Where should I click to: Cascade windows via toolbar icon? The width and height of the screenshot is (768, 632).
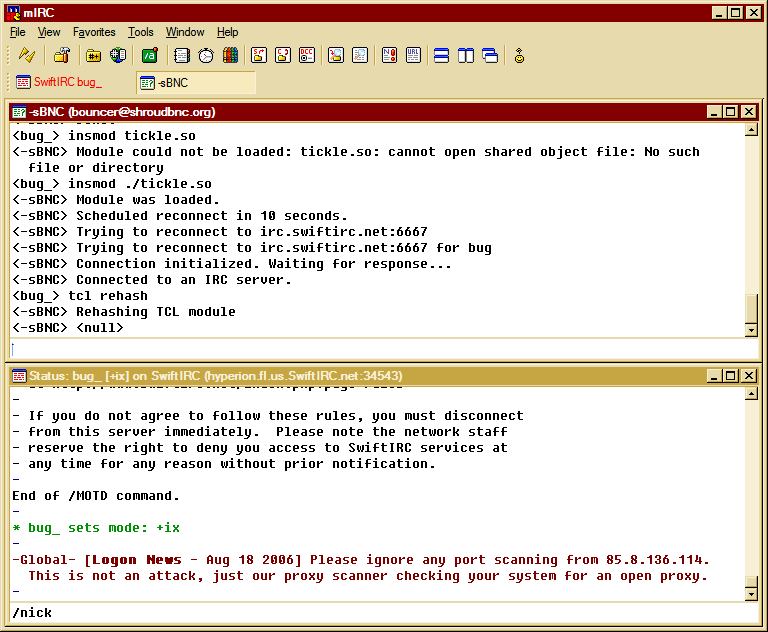pos(490,55)
